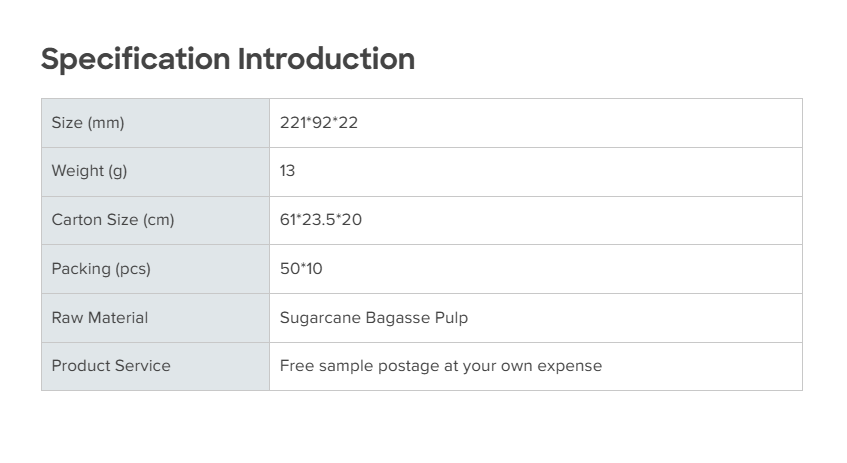Click the words "Free sample" in the service row

pyautogui.click(x=326, y=366)
